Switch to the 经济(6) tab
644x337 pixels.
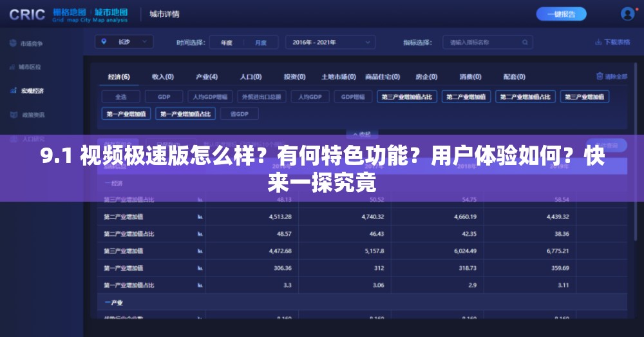coord(119,77)
